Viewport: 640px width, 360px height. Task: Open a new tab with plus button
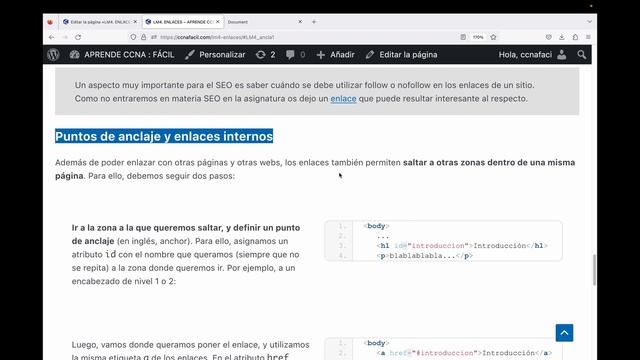[314, 22]
